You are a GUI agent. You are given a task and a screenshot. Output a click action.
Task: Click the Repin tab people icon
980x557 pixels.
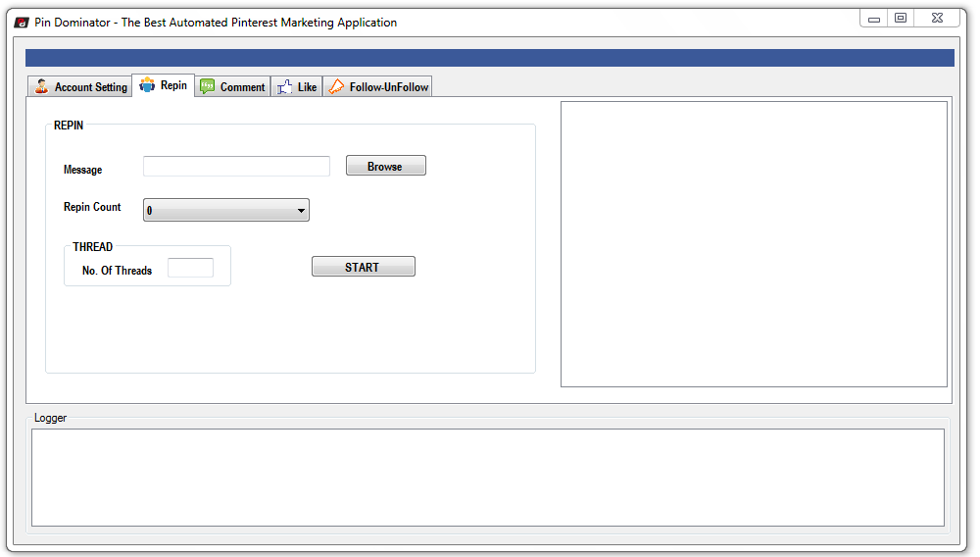[147, 85]
